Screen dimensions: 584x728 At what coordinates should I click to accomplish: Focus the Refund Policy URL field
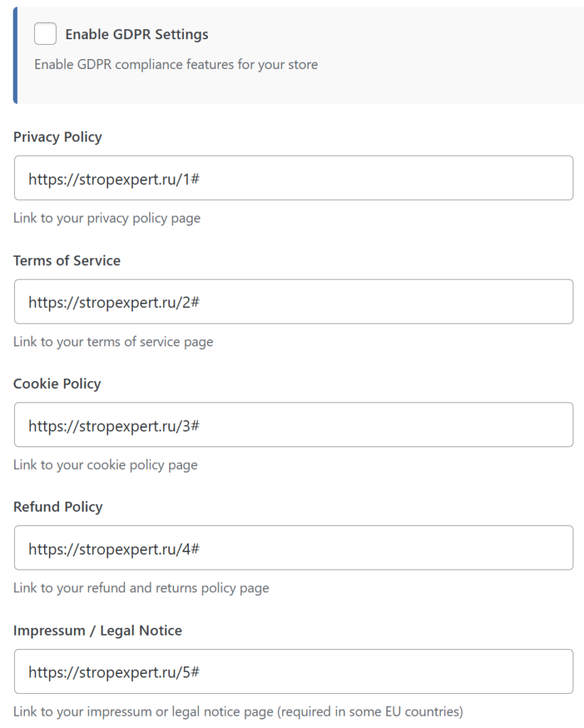293,547
